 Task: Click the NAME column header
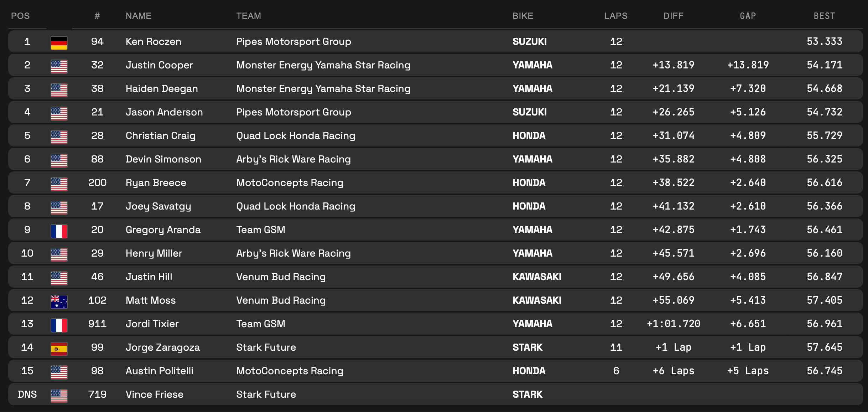coord(139,16)
